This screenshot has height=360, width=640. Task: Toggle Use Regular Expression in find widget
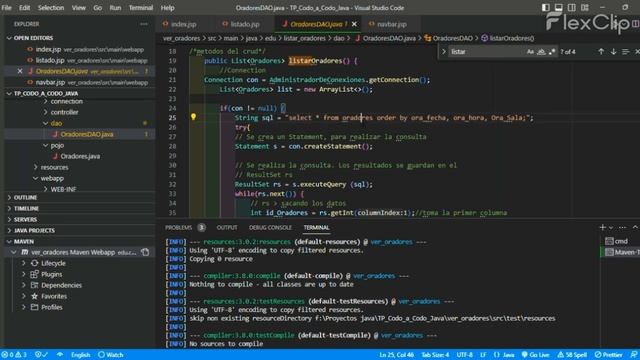(552, 51)
